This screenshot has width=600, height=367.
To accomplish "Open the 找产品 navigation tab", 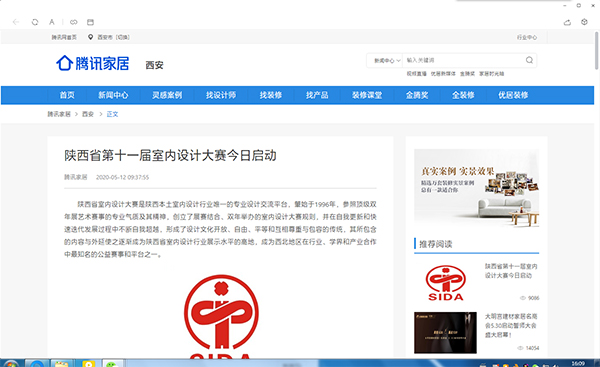I will [317, 95].
